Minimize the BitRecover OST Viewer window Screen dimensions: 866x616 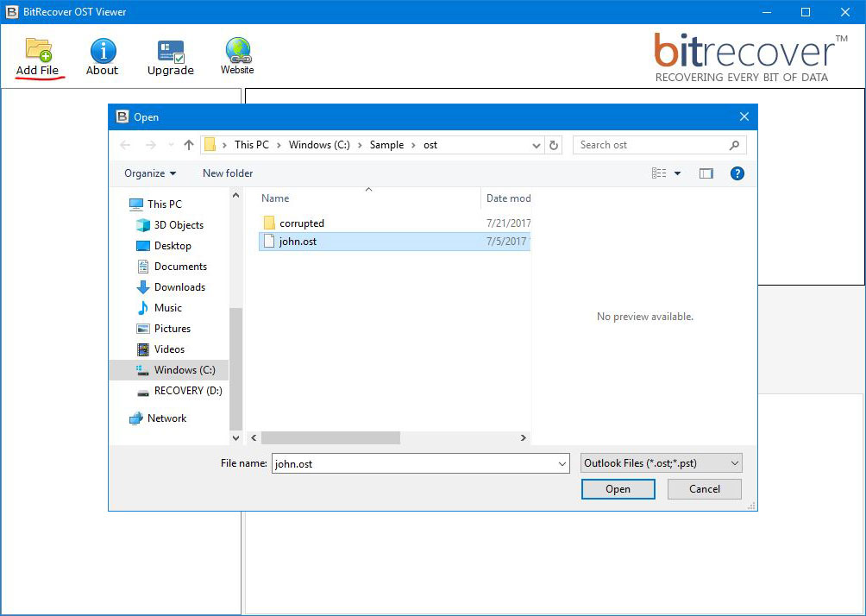[x=767, y=12]
